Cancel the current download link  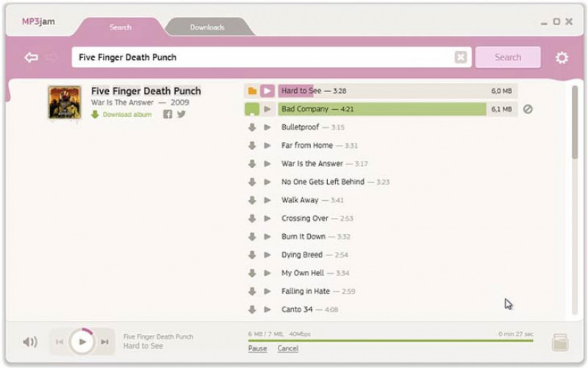pyautogui.click(x=288, y=348)
